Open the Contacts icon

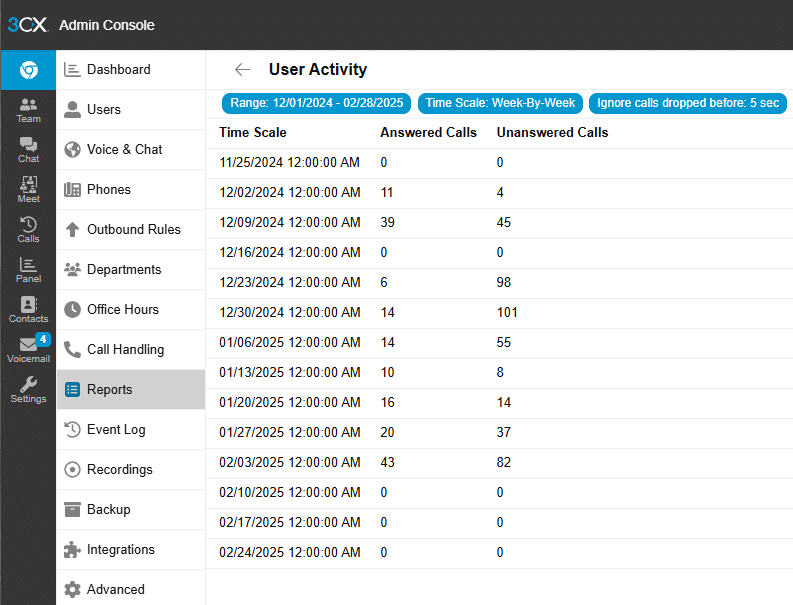pyautogui.click(x=28, y=310)
